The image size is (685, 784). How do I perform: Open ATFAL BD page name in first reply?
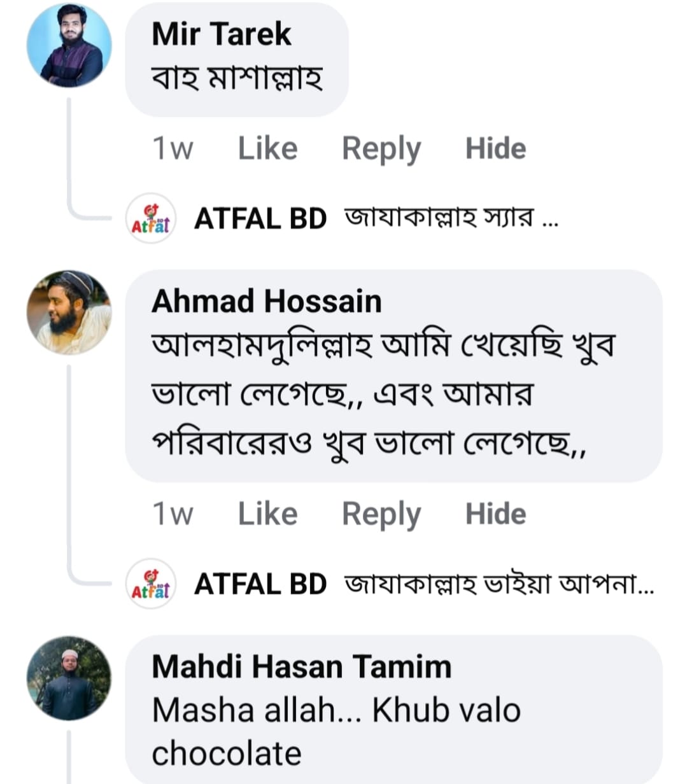coord(260,219)
